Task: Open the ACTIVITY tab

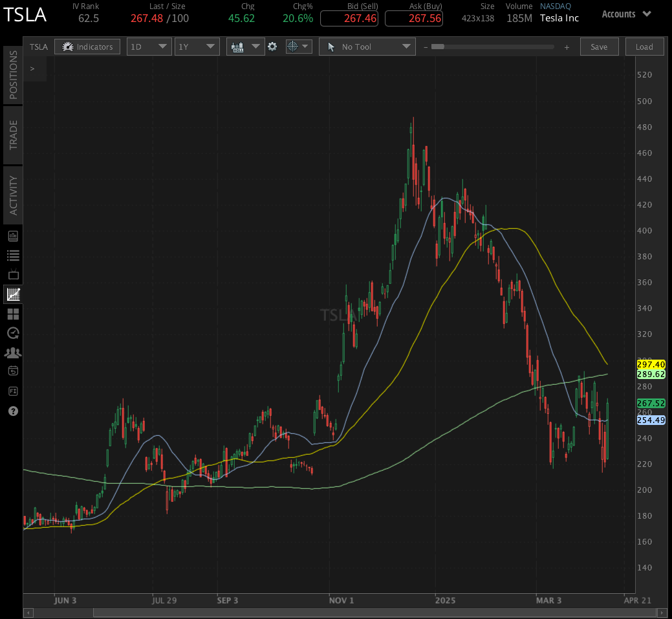Action: 13,195
